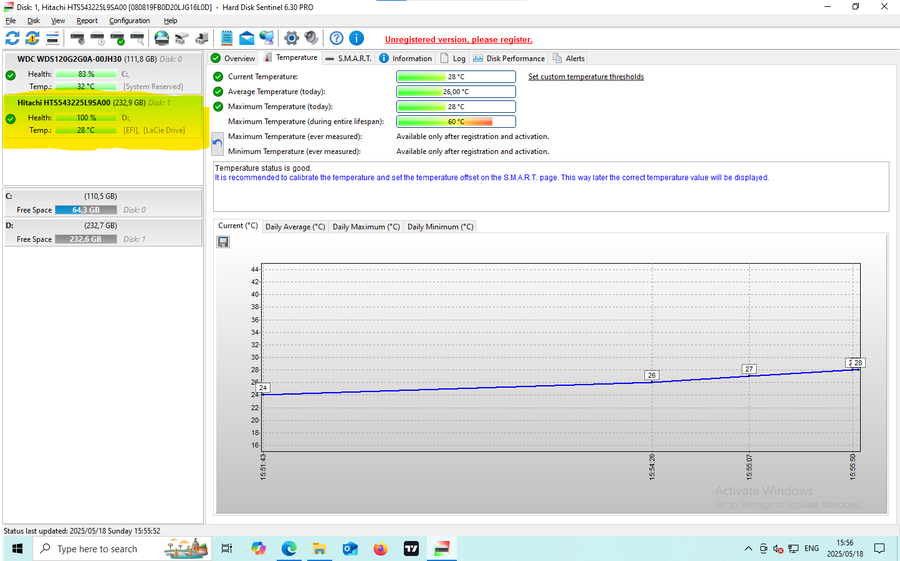The width and height of the screenshot is (900, 561).
Task: Click the Send email envelope toolbar icon
Action: 246,38
